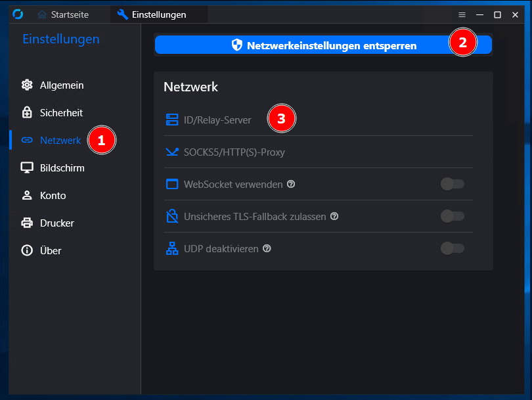Open ID/Relay-Server settings entry
This screenshot has width=532, height=400.
(x=319, y=120)
